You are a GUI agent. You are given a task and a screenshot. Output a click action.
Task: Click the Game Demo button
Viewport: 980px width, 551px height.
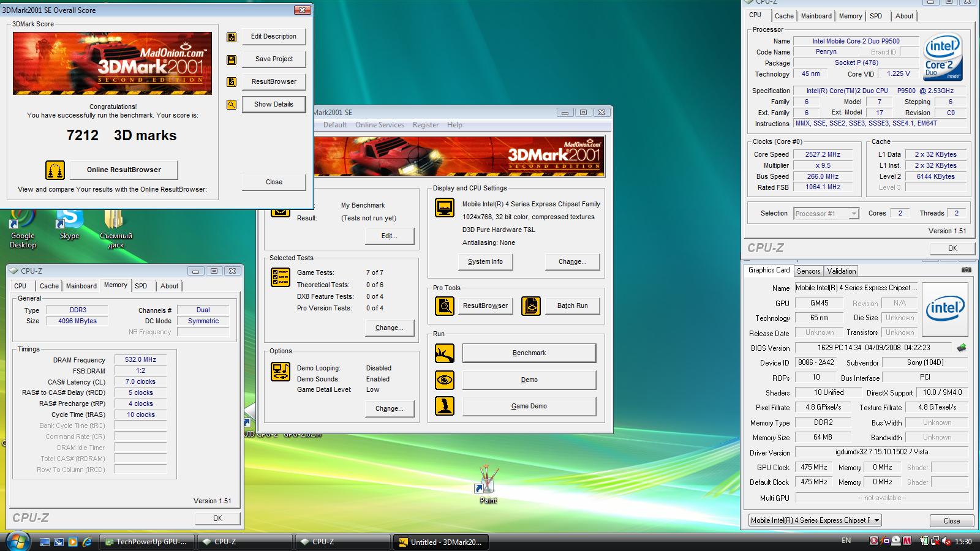[x=529, y=407]
